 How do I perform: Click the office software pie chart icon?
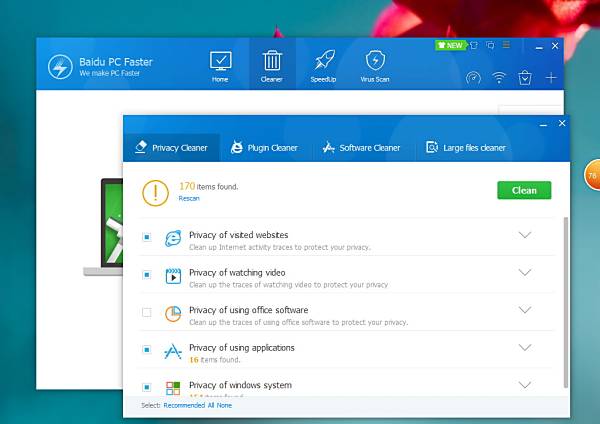[x=173, y=313]
